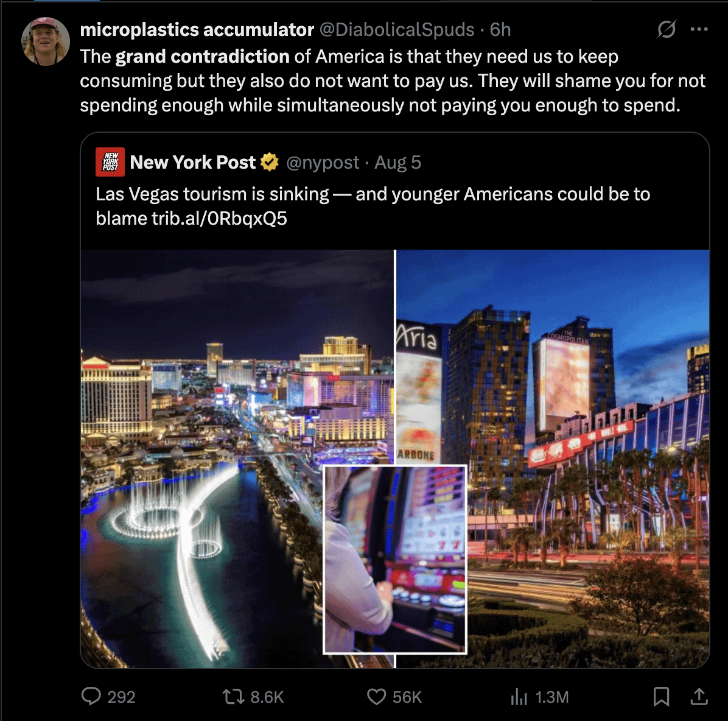
Task: Click the @nypost handle
Action: (322, 163)
